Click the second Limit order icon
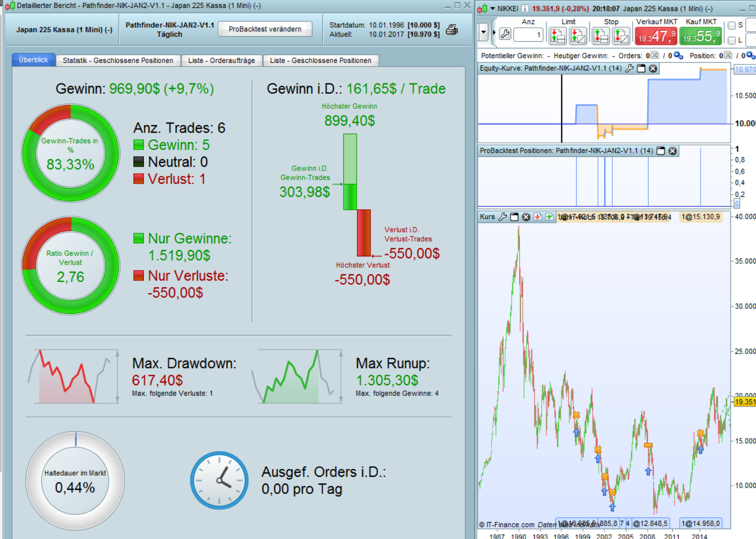 coord(577,36)
